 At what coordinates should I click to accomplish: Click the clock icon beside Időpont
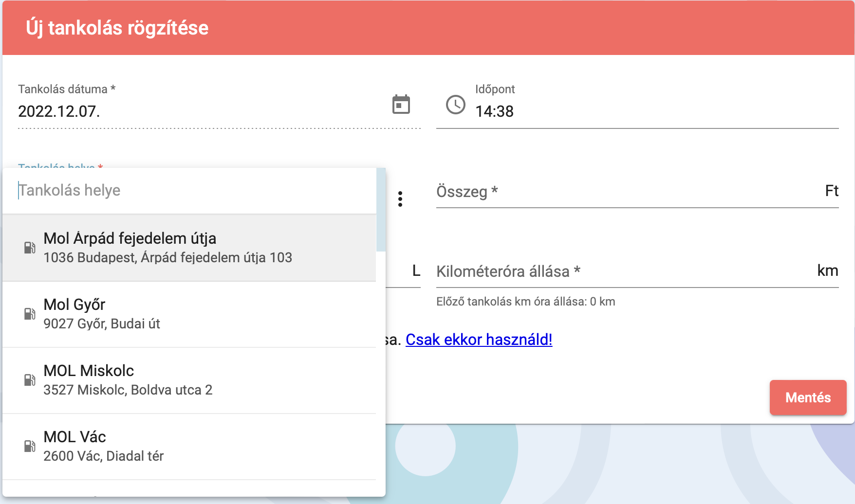pyautogui.click(x=456, y=105)
